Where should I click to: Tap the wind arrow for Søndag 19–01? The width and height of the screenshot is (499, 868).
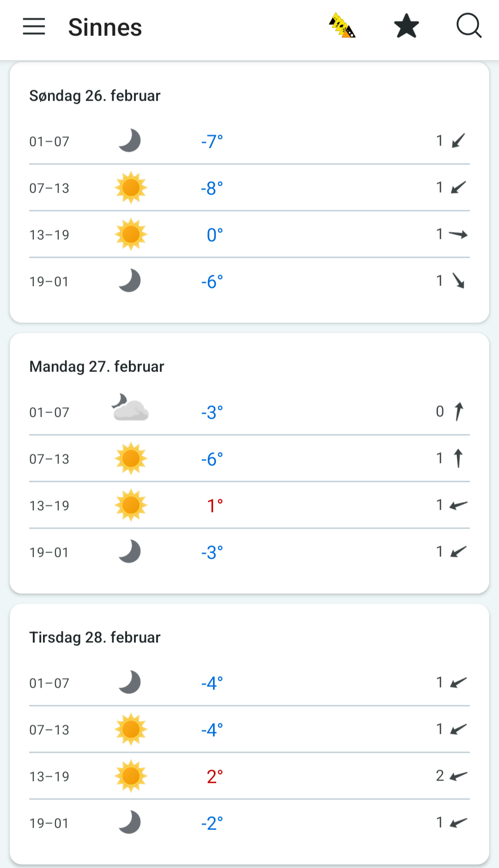[458, 281]
